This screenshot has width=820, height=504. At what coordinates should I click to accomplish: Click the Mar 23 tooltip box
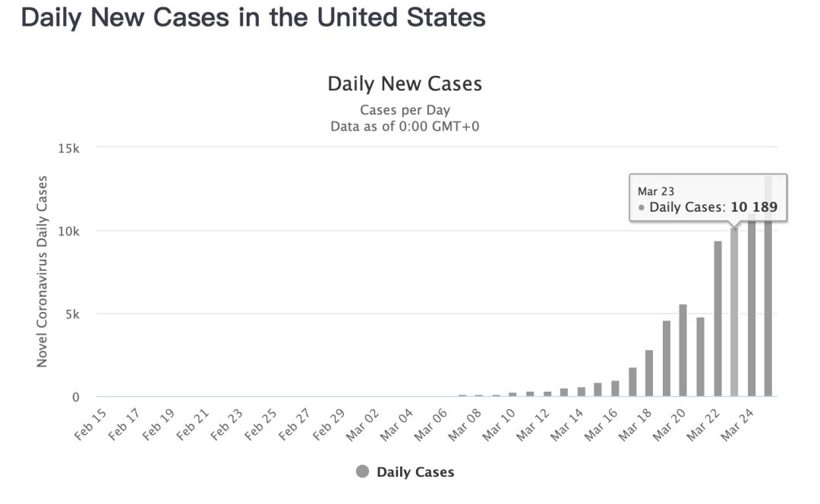click(708, 198)
